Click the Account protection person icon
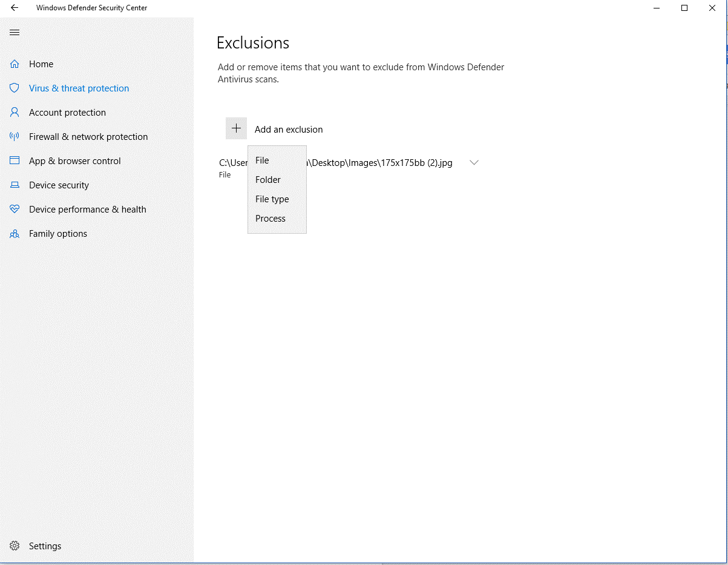The image size is (728, 565). pos(15,112)
